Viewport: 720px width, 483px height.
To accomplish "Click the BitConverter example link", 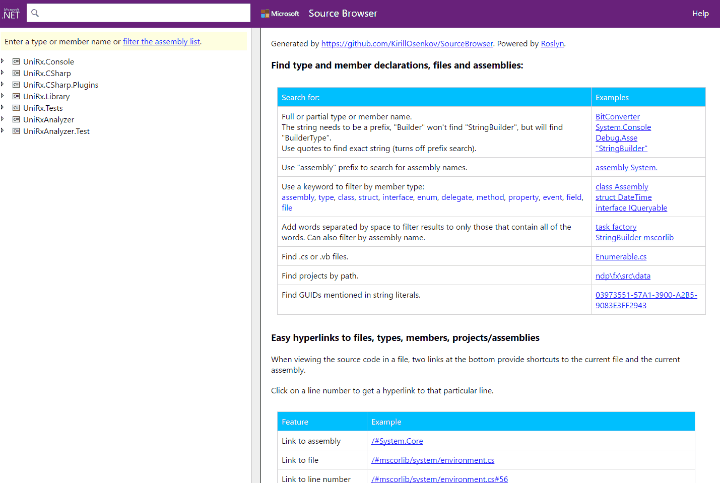I will 618,117.
